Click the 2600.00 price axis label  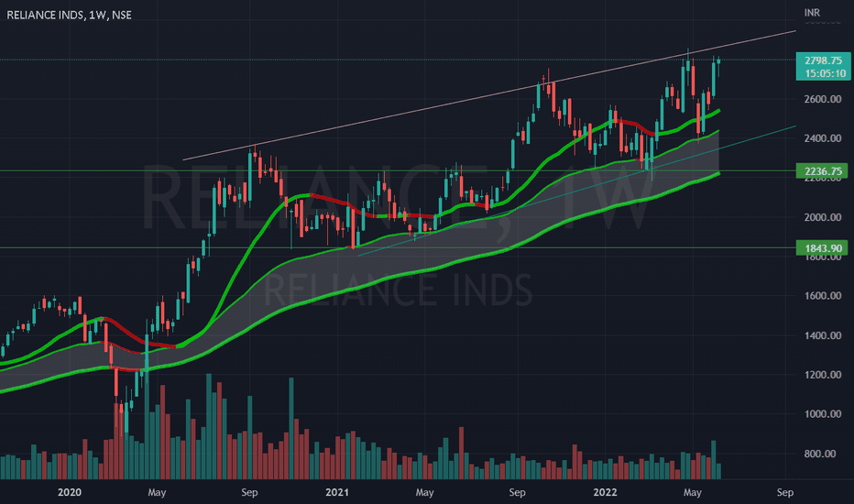[x=823, y=99]
